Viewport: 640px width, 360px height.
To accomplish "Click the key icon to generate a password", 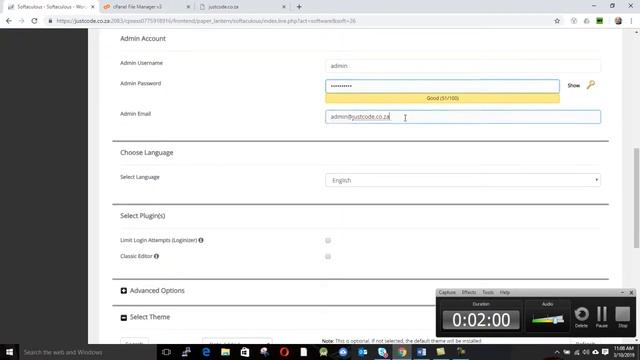I will pos(591,85).
